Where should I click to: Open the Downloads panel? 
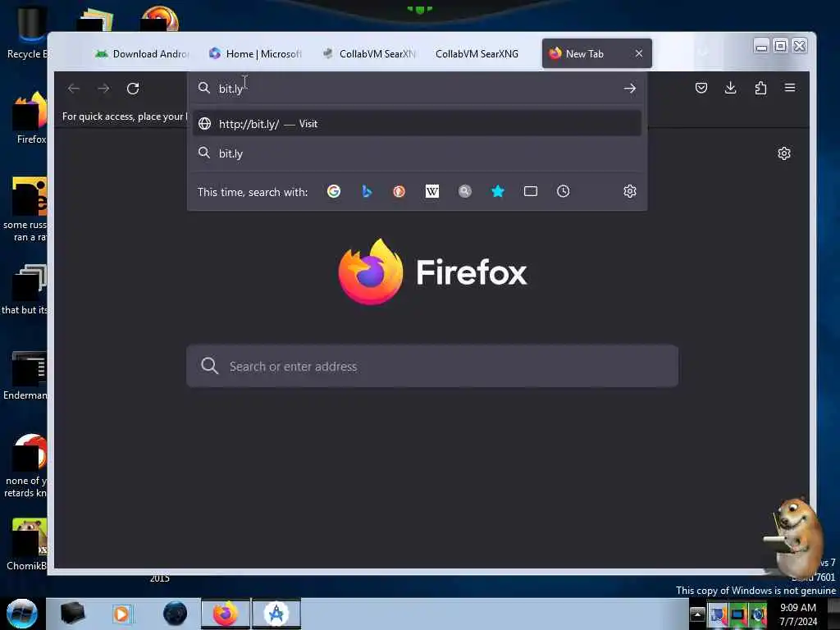(730, 88)
